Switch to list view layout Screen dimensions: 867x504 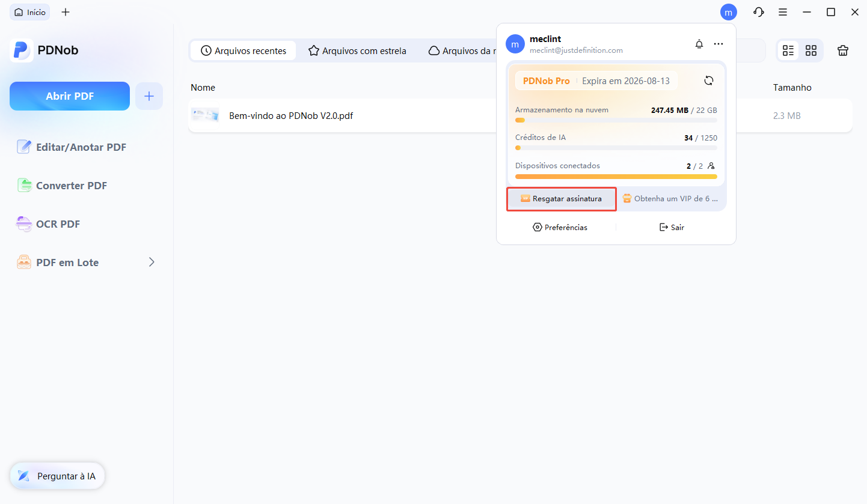pos(788,51)
